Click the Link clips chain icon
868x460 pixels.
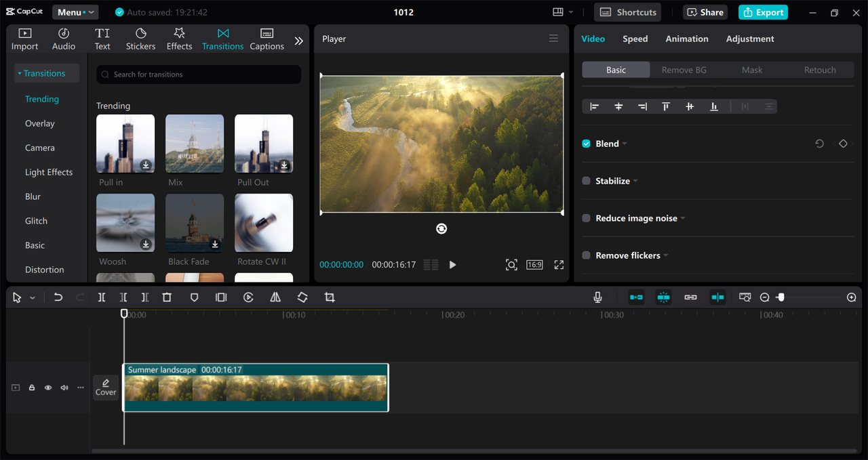pyautogui.click(x=690, y=297)
